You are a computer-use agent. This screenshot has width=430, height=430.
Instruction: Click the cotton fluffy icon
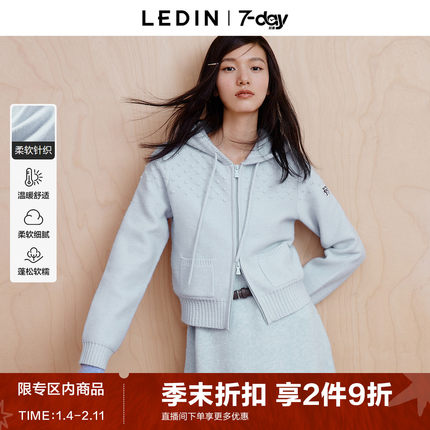pyautogui.click(x=33, y=255)
